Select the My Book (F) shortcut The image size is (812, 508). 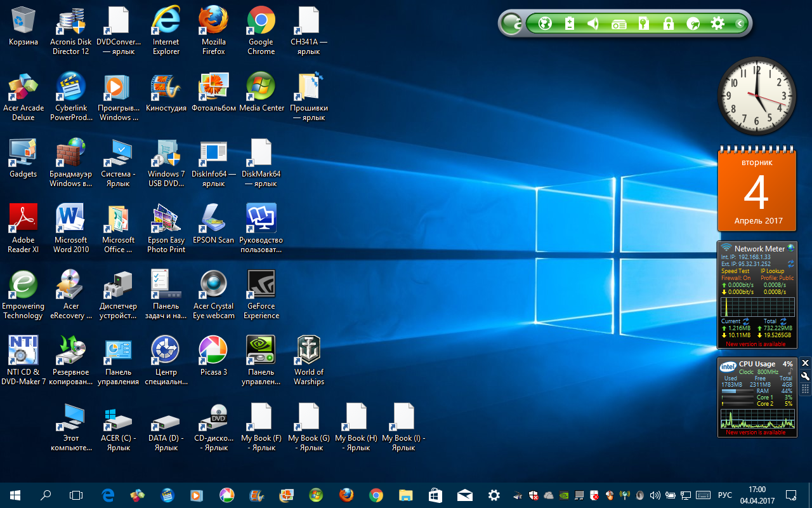coord(261,427)
